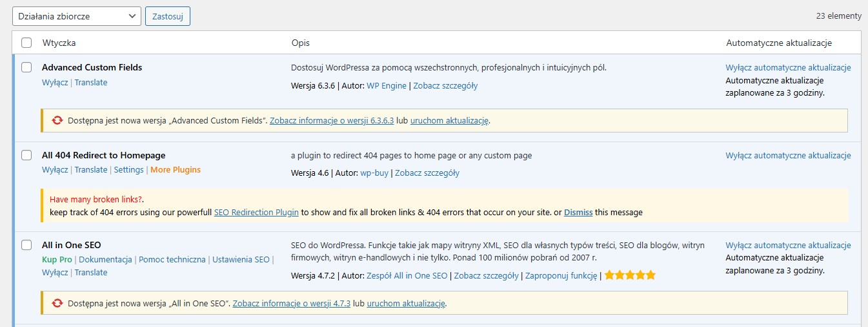
Task: Deactivate Advanced Custom Fields via Wyłącz
Action: pos(55,82)
